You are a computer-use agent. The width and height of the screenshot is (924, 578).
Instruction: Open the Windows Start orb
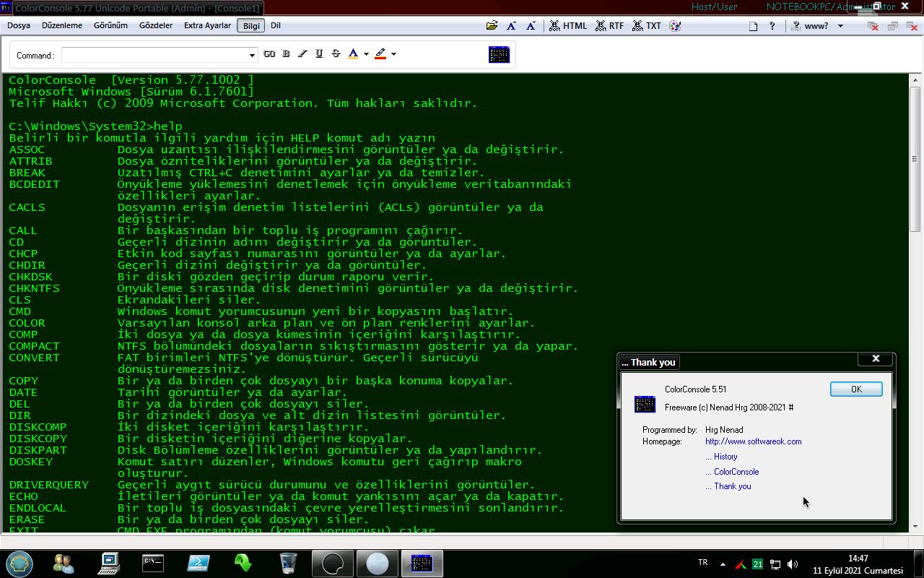point(19,563)
